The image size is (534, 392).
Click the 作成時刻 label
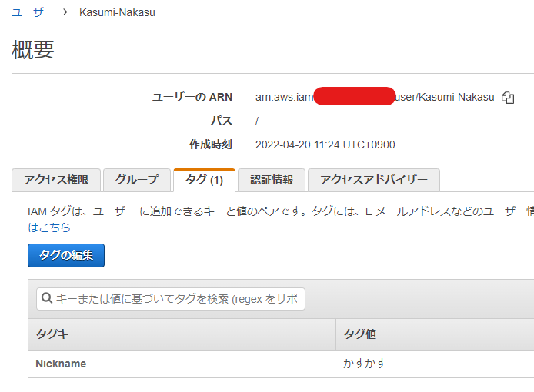pyautogui.click(x=211, y=145)
